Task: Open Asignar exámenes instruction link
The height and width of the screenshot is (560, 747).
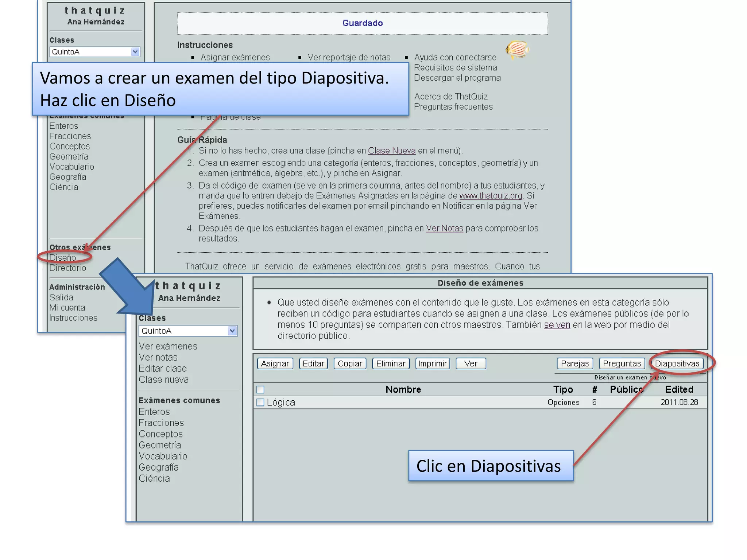Action: click(235, 57)
